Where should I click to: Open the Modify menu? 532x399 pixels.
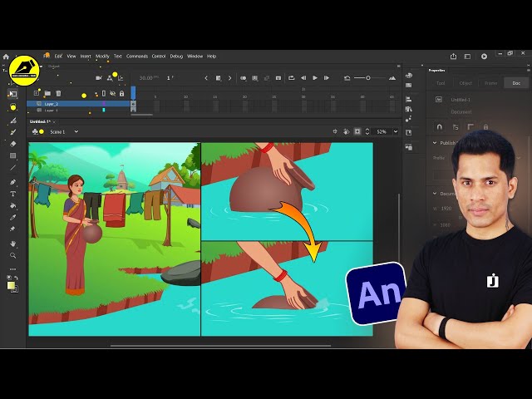pyautogui.click(x=102, y=57)
